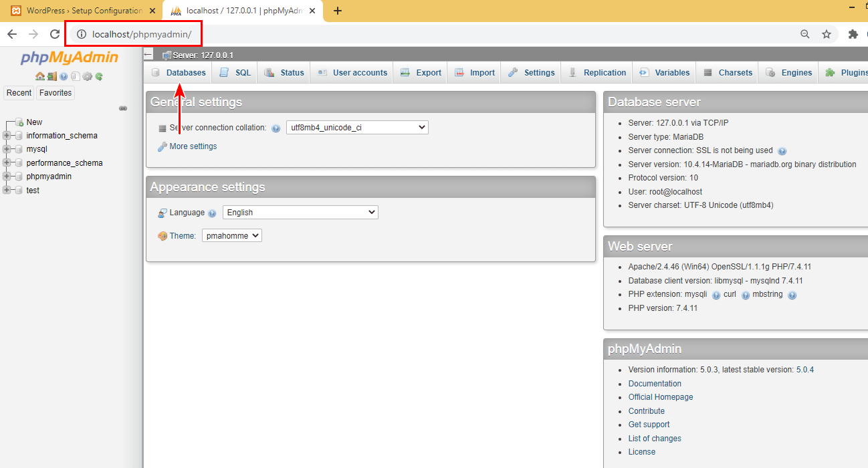The width and height of the screenshot is (868, 468).
Task: Click the chain link icon in navigation panel
Action: [123, 108]
